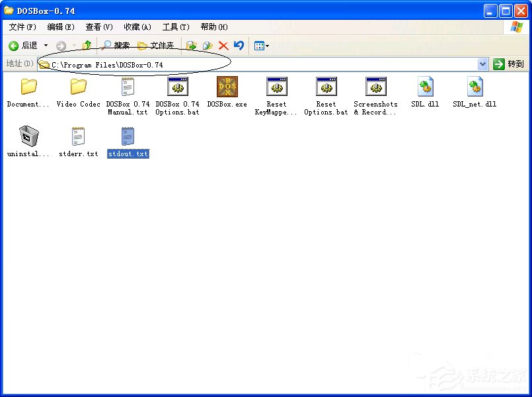
Task: Open the 工具 Tools menu
Action: tap(174, 26)
